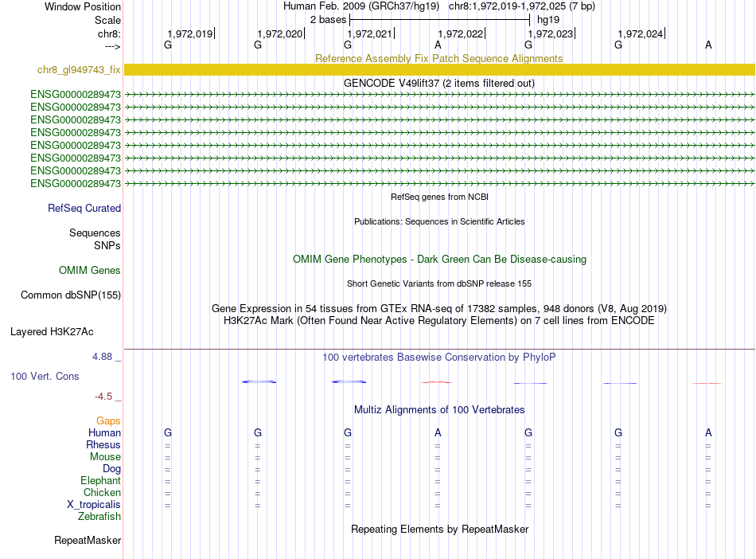Click the 4.88 PhyloP upper scale value
The image size is (756, 559).
pyautogui.click(x=102, y=357)
